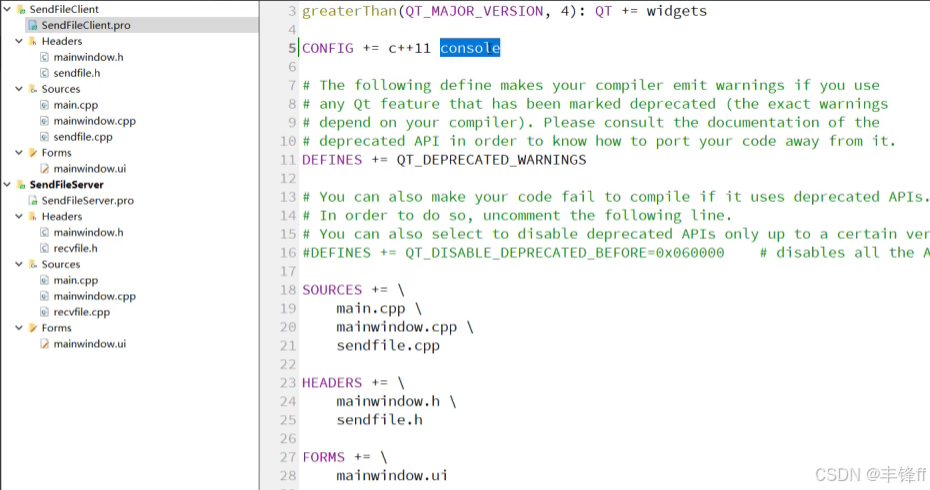This screenshot has width=930, height=490.
Task: Click QT_DISABLE_DEPRECATED_BEFORE on line 16
Action: coord(527,253)
